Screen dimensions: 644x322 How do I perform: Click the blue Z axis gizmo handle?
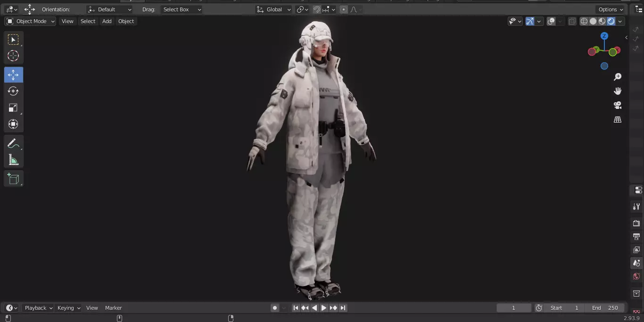[604, 36]
